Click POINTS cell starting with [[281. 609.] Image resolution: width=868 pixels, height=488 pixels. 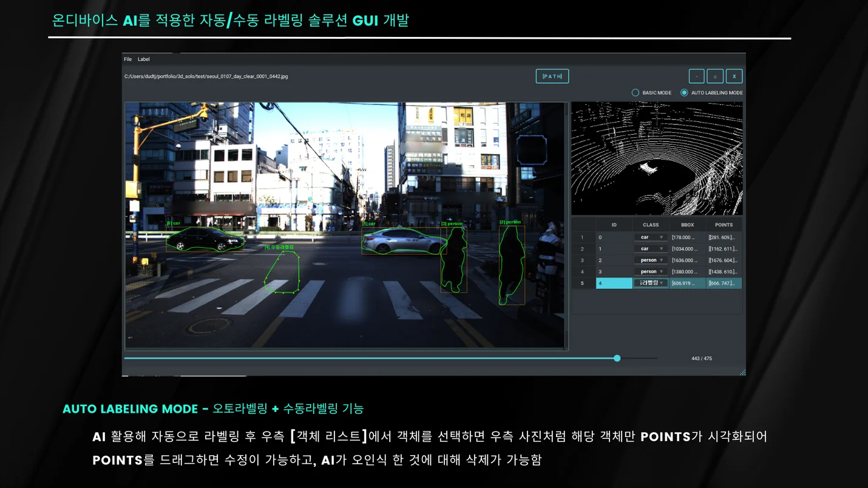(x=724, y=237)
